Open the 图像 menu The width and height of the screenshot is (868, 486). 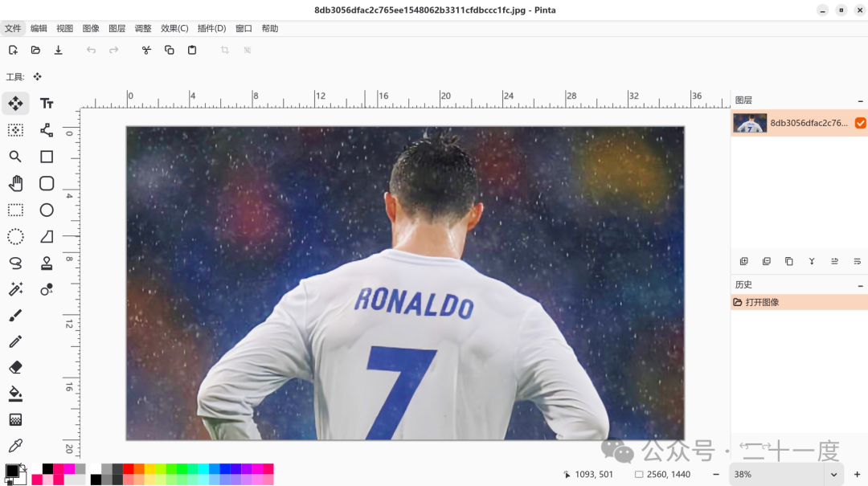click(91, 28)
